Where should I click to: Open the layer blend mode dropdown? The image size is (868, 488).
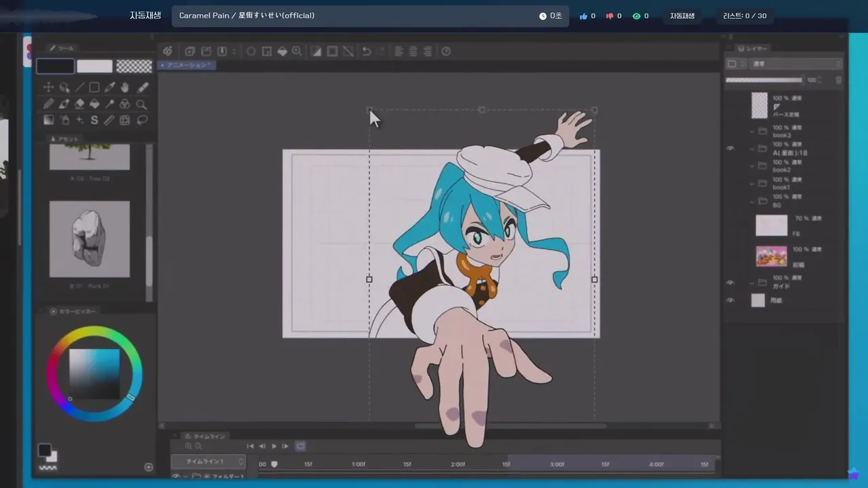coord(795,64)
